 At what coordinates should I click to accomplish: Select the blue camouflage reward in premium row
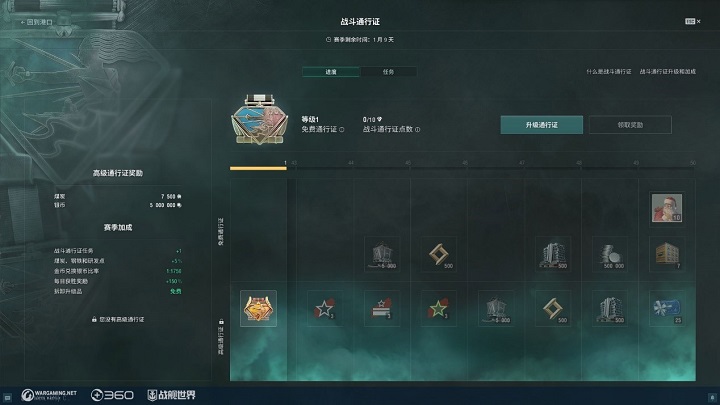(667, 308)
